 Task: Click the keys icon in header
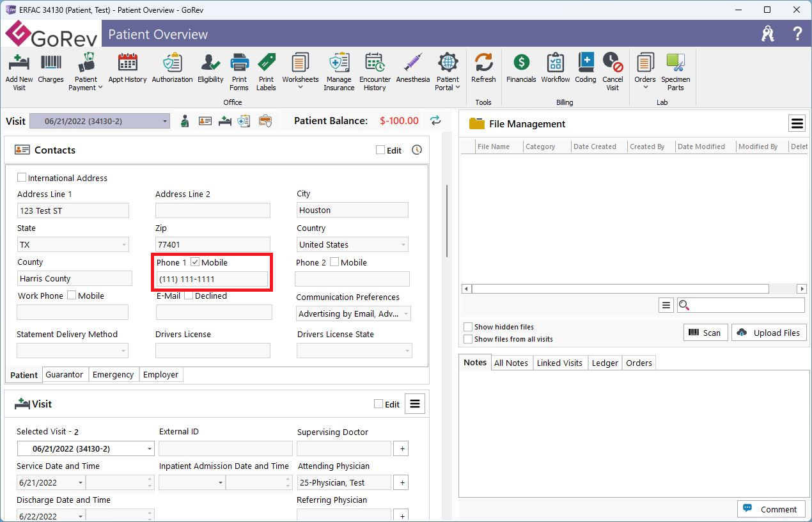pos(768,34)
